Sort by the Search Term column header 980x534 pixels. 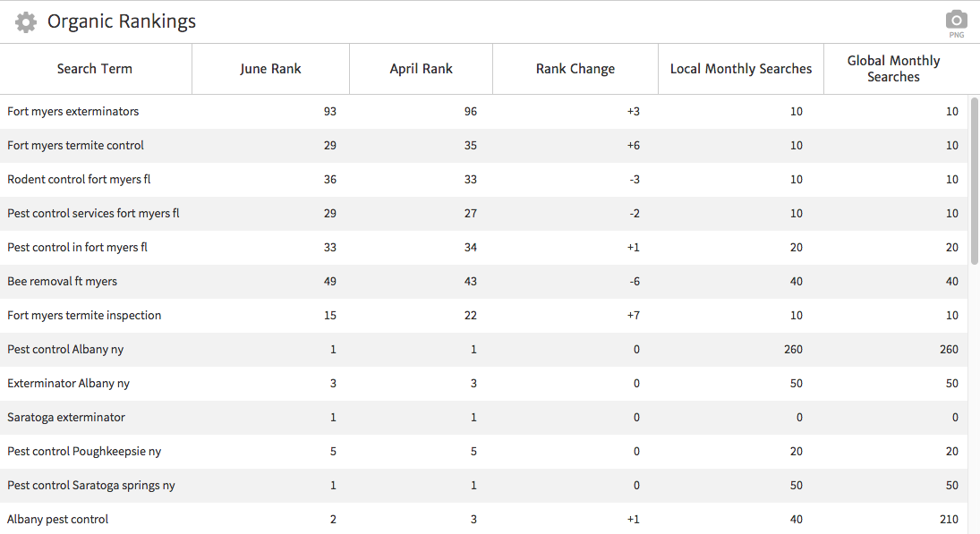pyautogui.click(x=95, y=69)
